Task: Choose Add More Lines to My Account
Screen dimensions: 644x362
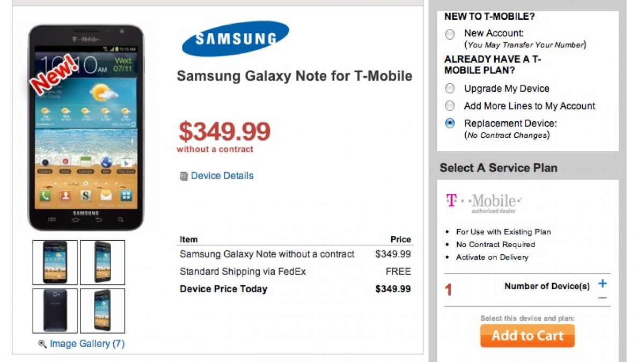Action: (450, 106)
